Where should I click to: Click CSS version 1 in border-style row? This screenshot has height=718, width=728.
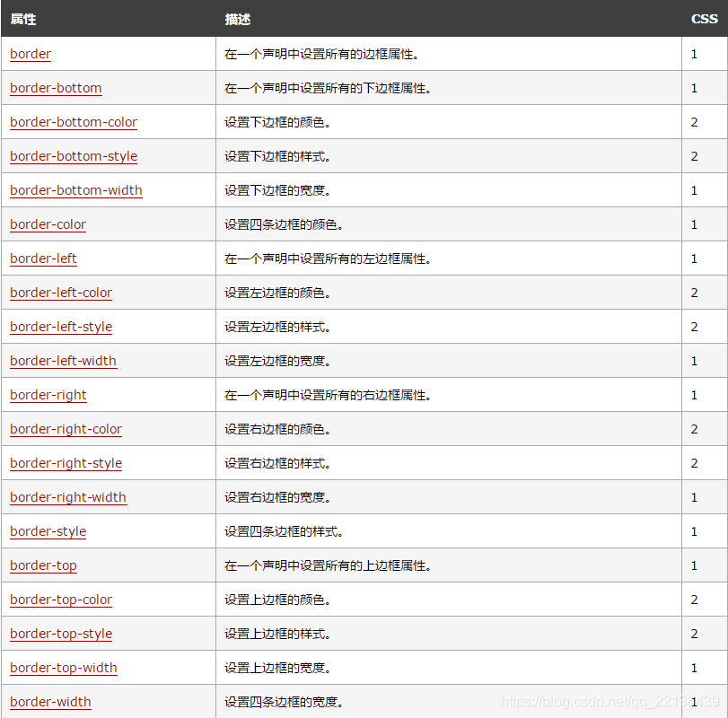coord(694,532)
